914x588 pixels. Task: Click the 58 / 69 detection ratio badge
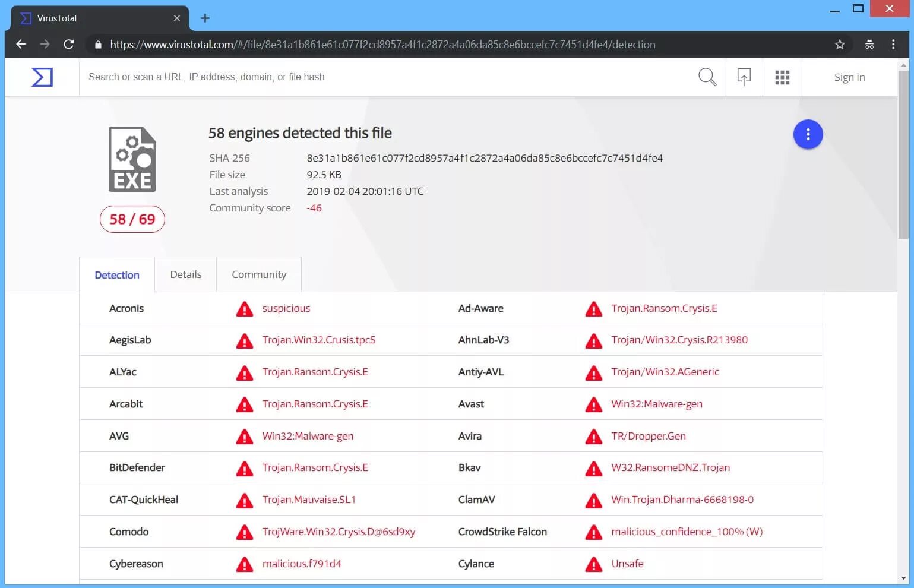coord(132,219)
